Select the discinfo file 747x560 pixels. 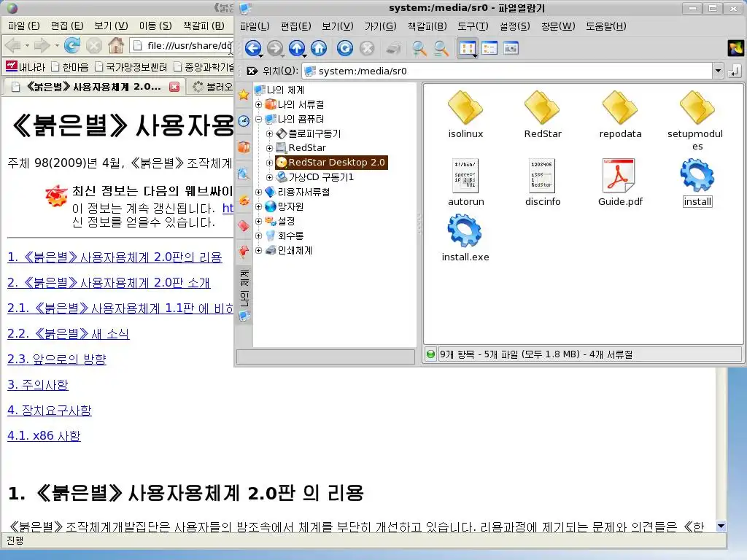click(543, 182)
